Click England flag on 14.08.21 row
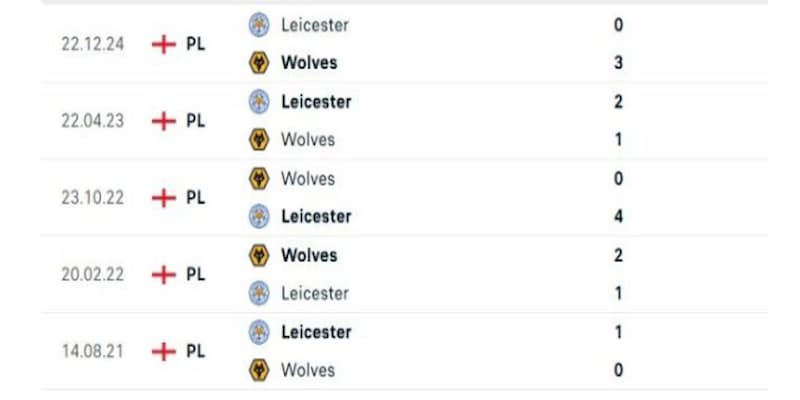Screen dimensions: 800x400 tap(164, 352)
